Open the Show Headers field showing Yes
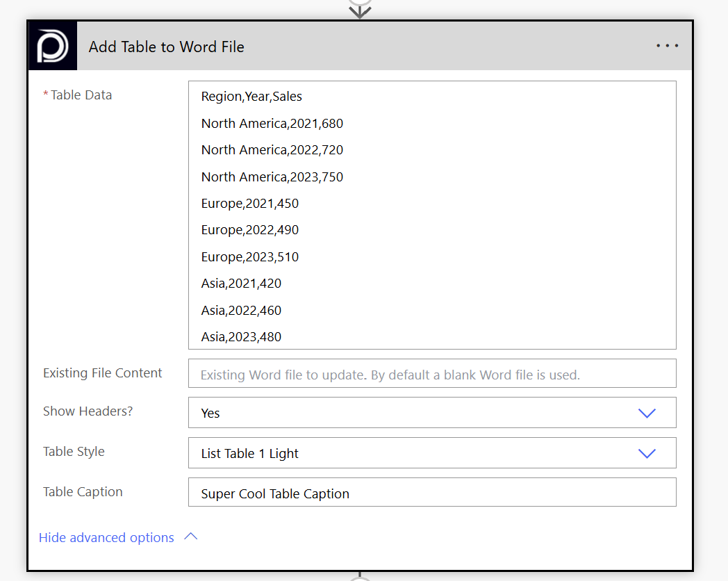Viewport: 728px width, 581px height. coord(417,413)
